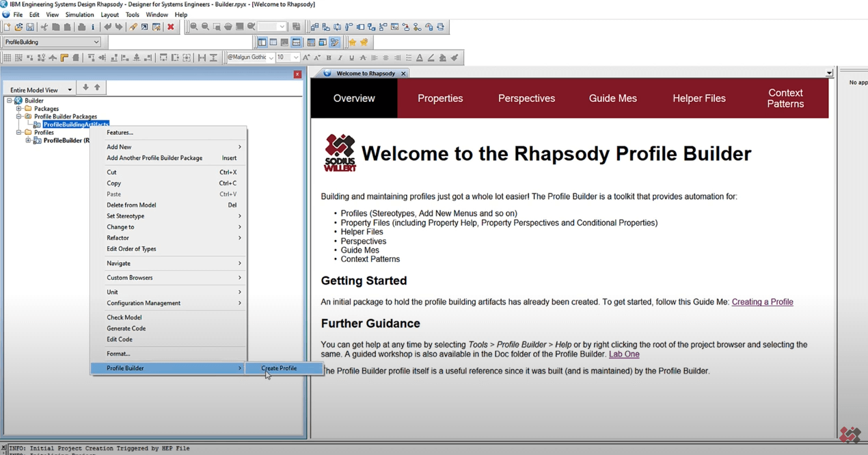Viewport: 868px width, 455px height.
Task: Open the Lab One link
Action: pyautogui.click(x=624, y=354)
